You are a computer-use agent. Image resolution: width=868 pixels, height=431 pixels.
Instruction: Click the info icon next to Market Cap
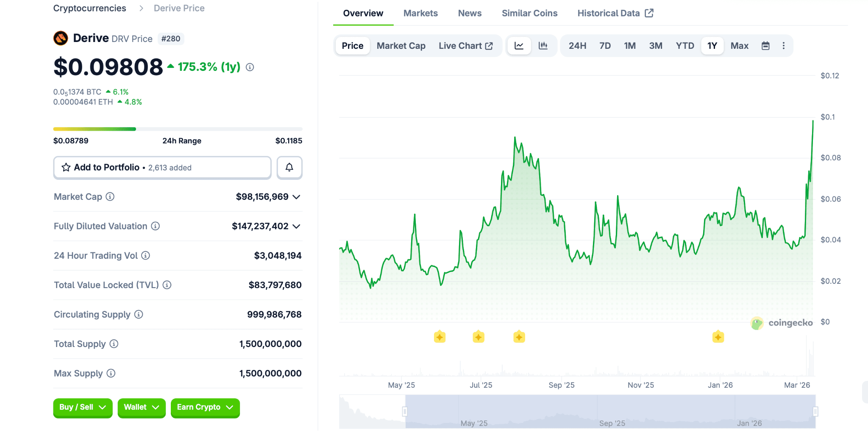pyautogui.click(x=110, y=197)
